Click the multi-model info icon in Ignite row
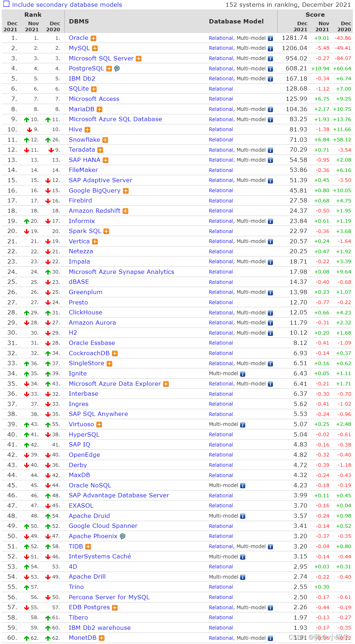The height and width of the screenshot is (644, 355). 243,374
